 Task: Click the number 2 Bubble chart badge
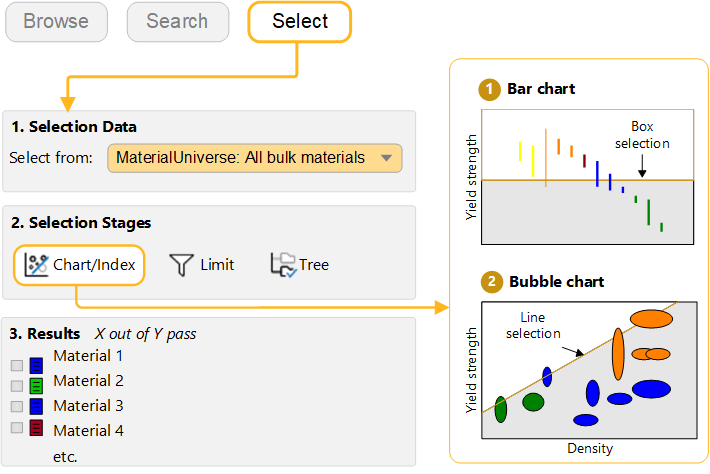click(490, 282)
